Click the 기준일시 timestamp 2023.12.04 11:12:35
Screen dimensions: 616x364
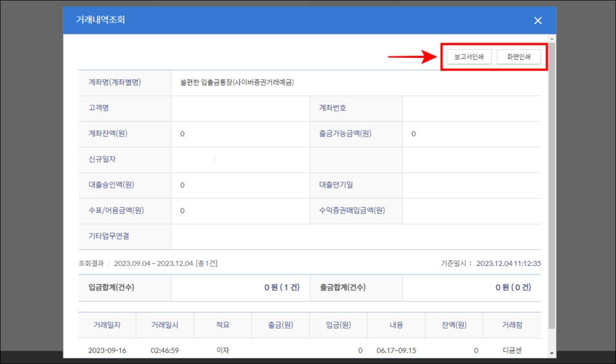[x=509, y=264]
